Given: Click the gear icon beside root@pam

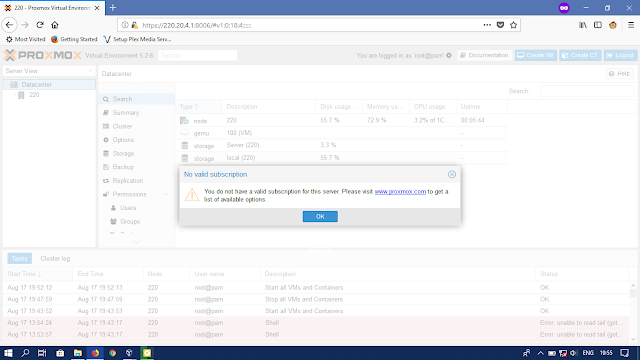Looking at the screenshot, I should (449, 56).
